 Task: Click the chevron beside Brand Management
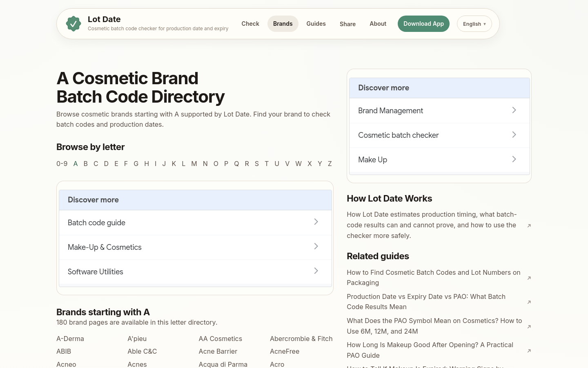coord(514,110)
